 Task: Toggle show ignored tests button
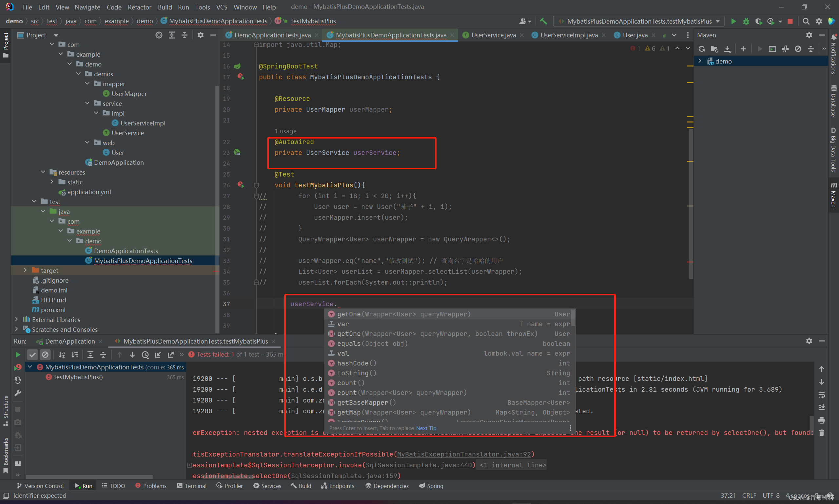(45, 355)
